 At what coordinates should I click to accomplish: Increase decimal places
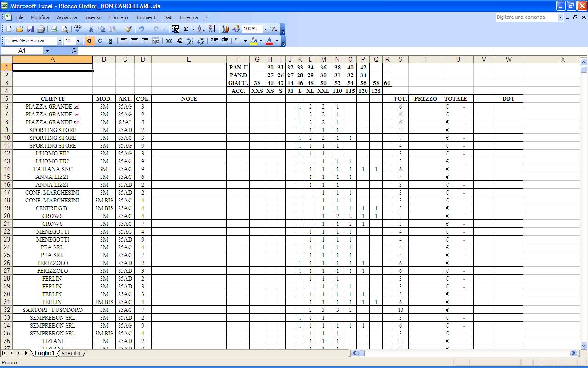point(191,41)
